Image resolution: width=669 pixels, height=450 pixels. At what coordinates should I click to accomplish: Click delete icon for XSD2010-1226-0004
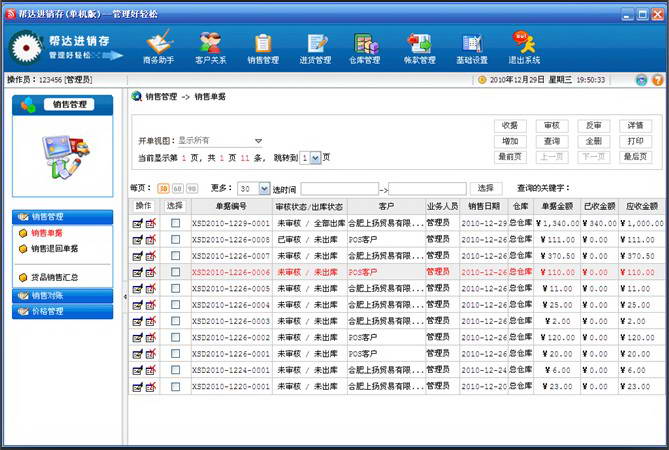click(x=151, y=305)
